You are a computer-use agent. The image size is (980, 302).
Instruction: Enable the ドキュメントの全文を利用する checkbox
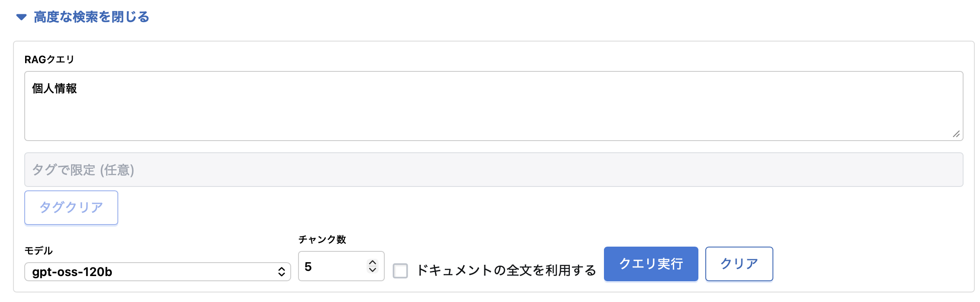[x=400, y=271]
